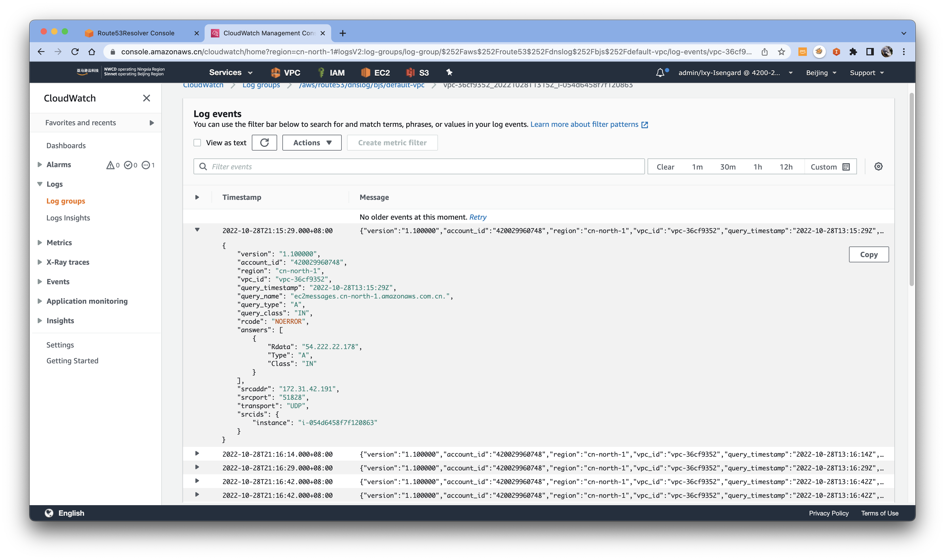Image resolution: width=945 pixels, height=560 pixels.
Task: Click the Create metric filter button
Action: tap(392, 143)
